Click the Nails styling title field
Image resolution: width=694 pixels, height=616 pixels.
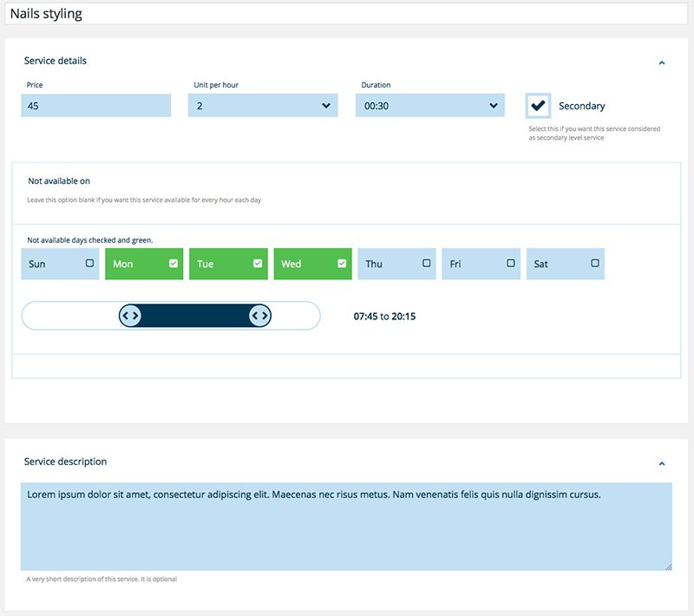(x=347, y=14)
